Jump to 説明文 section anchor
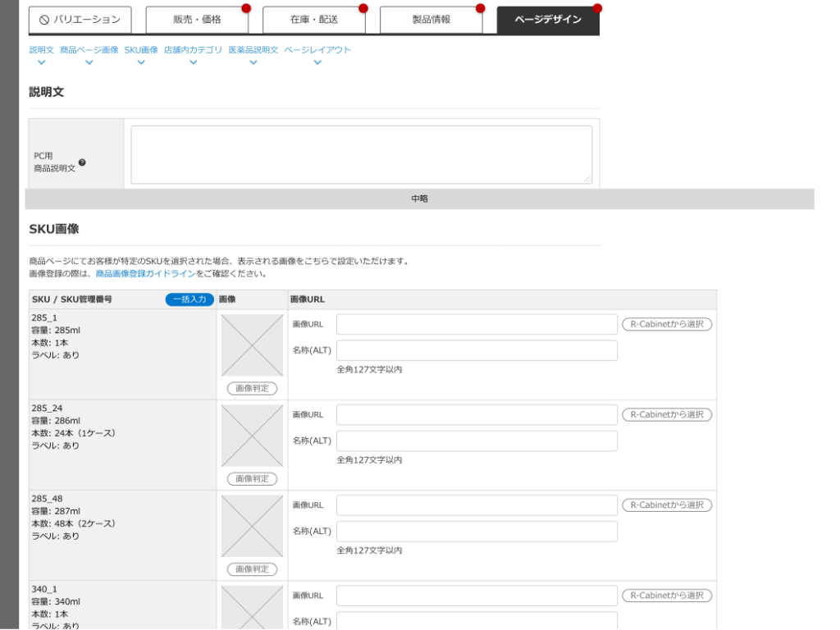 (x=41, y=50)
